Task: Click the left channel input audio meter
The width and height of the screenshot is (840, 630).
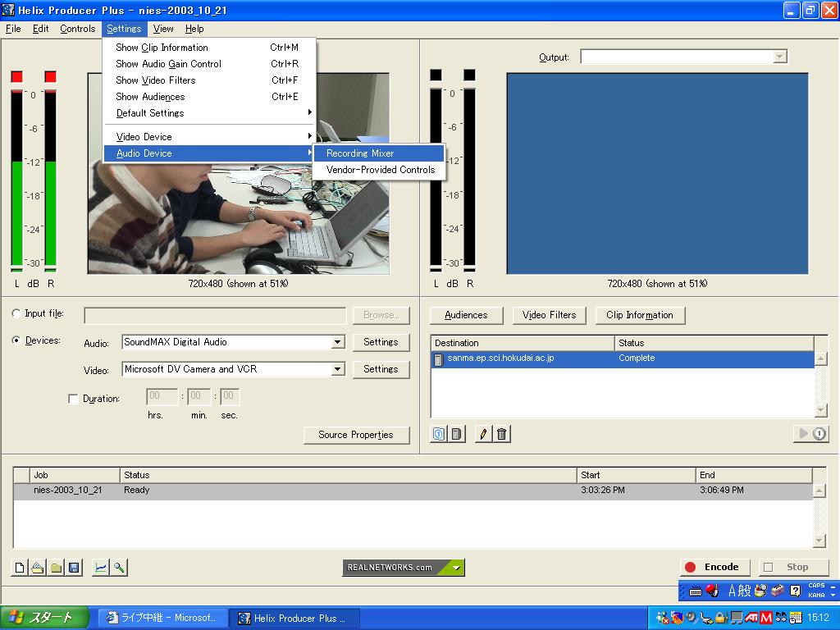Action: (17, 180)
